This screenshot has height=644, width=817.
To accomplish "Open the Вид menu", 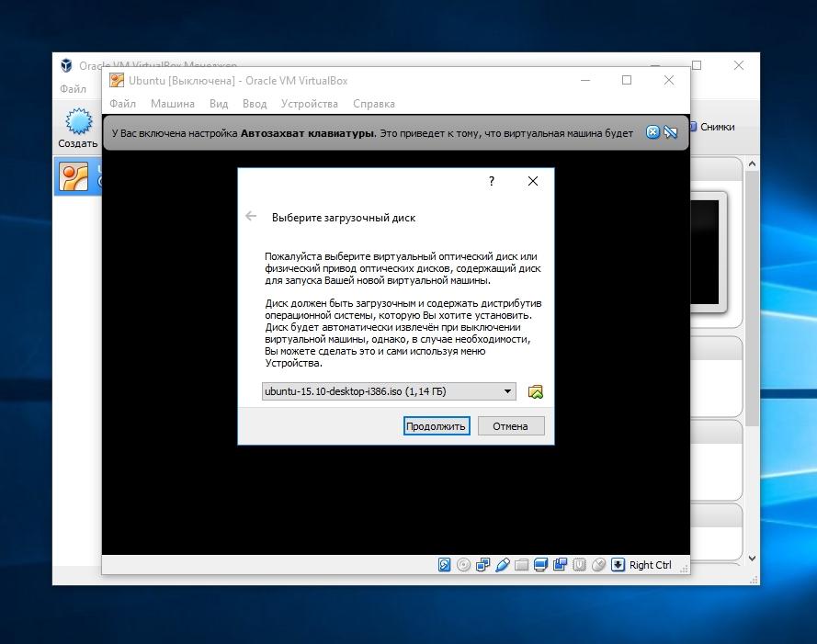I will tap(219, 104).
